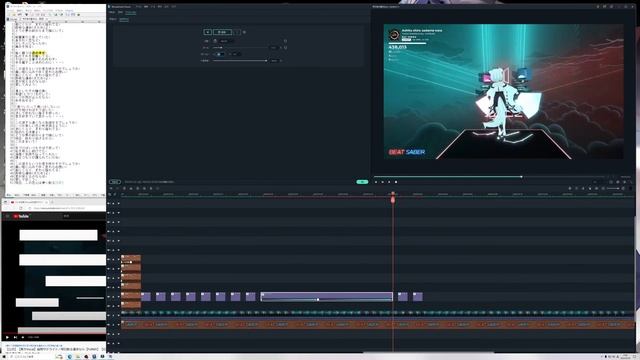This screenshot has height=360, width=640.
Task: Zoom in the timeline with plus icon
Action: click(x=623, y=189)
